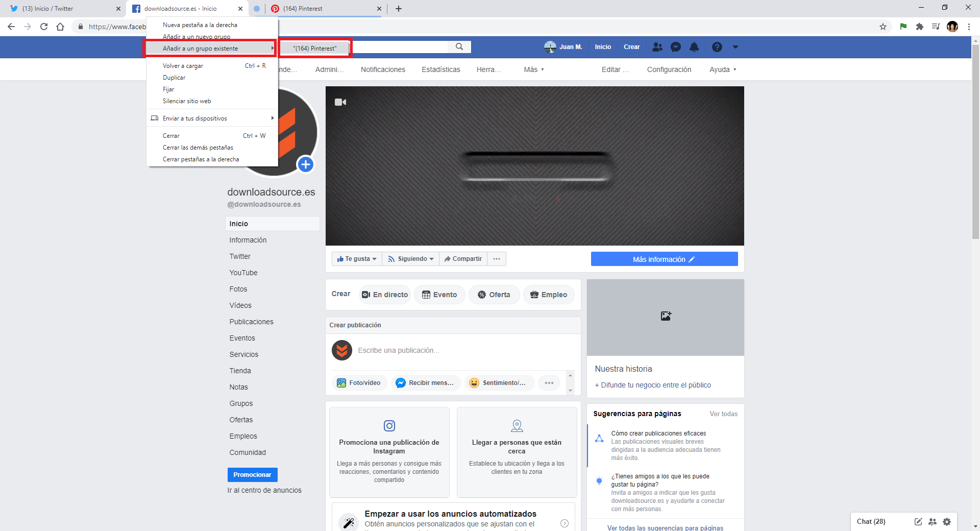Open Ir al centro de anuncios link
The height and width of the screenshot is (531, 980).
click(264, 490)
